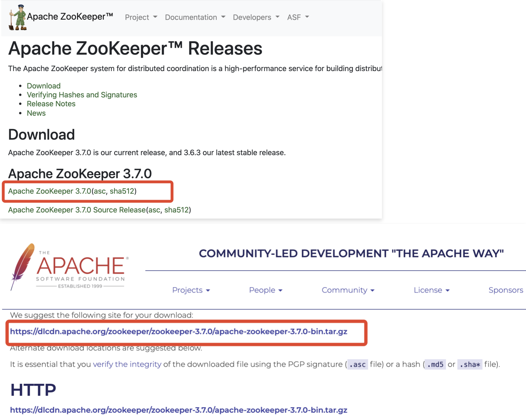Open the Projects menu on Apache site
The height and width of the screenshot is (420, 526).
pyautogui.click(x=191, y=290)
